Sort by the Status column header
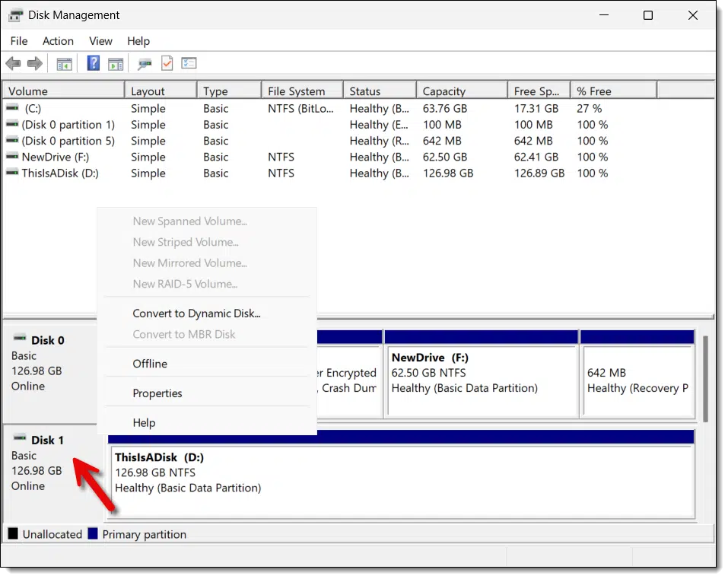Image resolution: width=728 pixels, height=579 pixels. tap(380, 91)
